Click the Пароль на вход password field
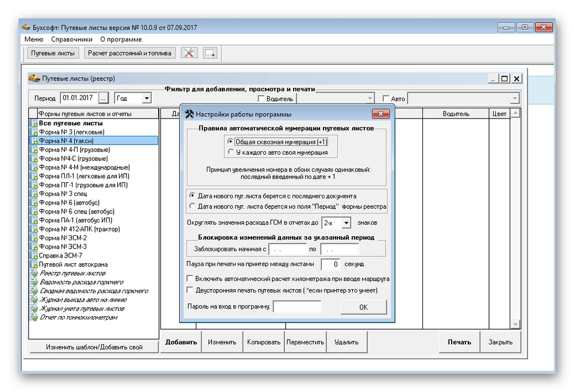The image size is (574, 392). pos(297,306)
